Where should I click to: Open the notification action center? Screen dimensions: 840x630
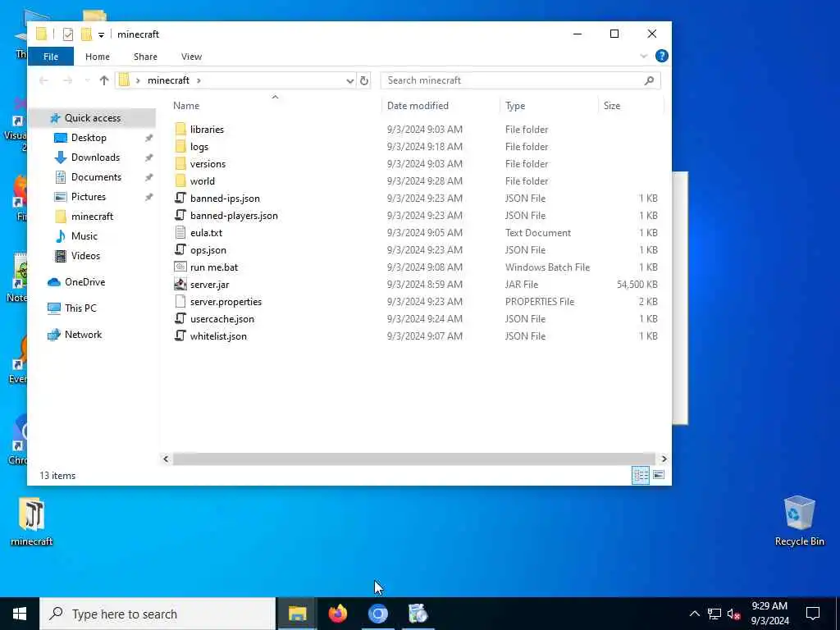(813, 614)
